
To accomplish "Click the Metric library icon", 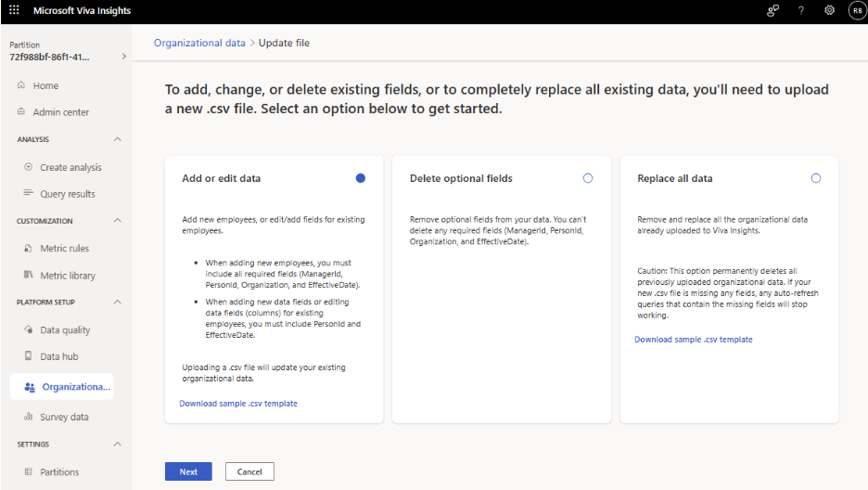I will [28, 275].
